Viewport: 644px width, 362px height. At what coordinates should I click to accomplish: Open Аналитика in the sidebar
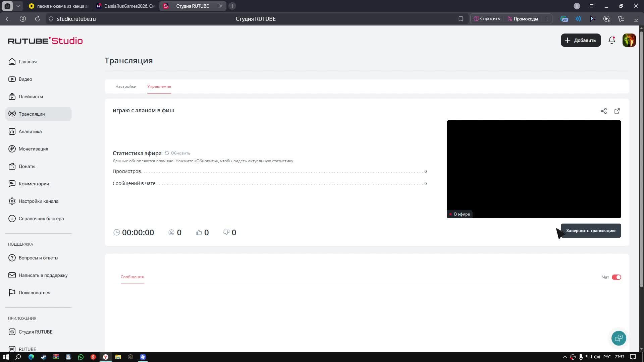30,131
